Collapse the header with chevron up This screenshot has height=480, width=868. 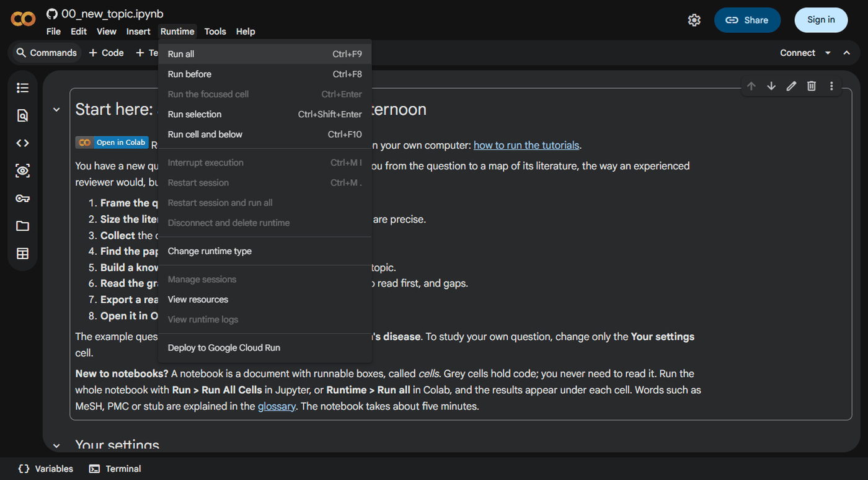[x=847, y=53]
